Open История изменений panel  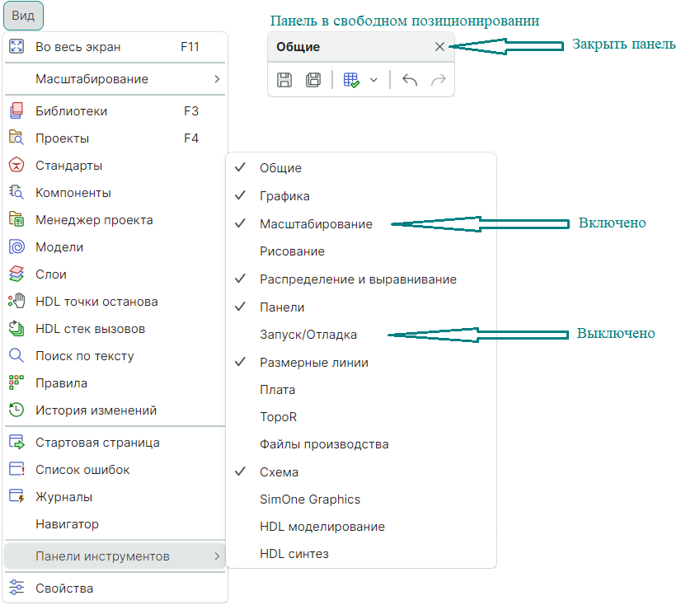[95, 410]
